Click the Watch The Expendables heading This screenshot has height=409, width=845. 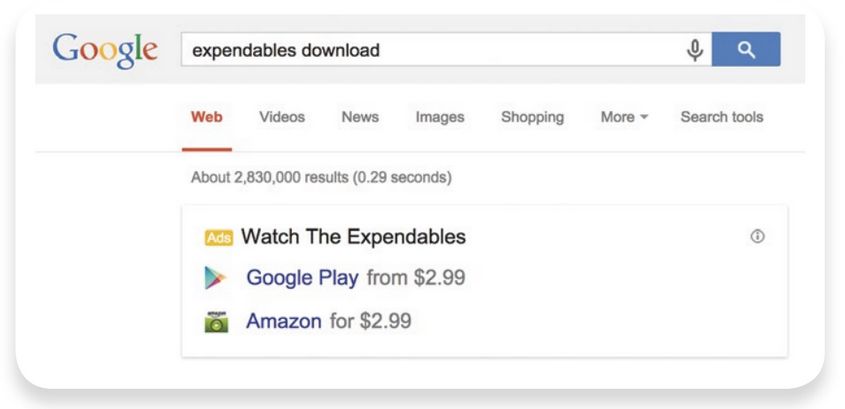pyautogui.click(x=354, y=237)
